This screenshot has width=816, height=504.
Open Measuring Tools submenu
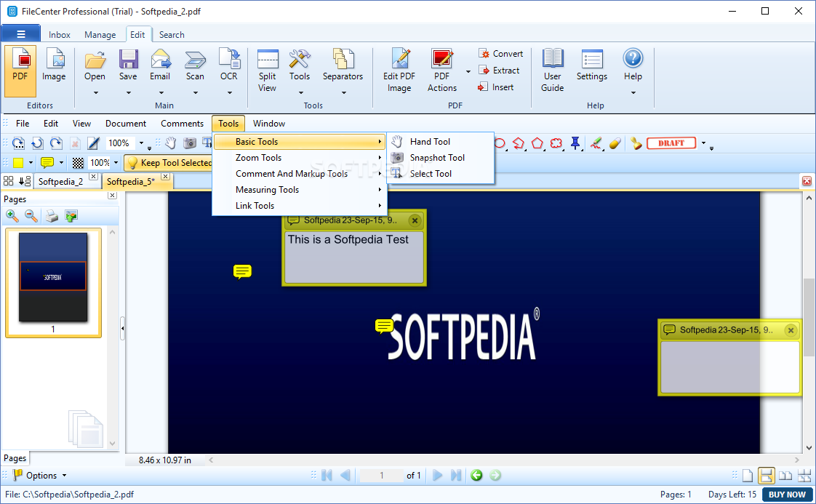tap(299, 190)
